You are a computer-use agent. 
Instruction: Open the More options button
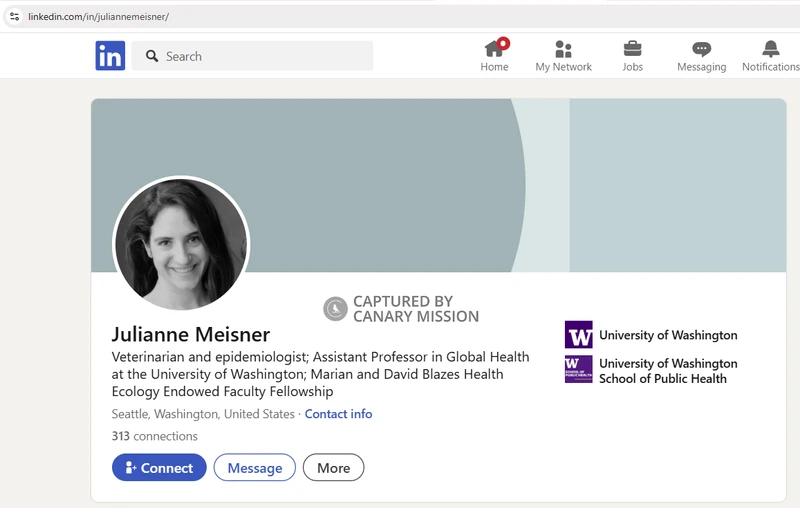(x=334, y=467)
